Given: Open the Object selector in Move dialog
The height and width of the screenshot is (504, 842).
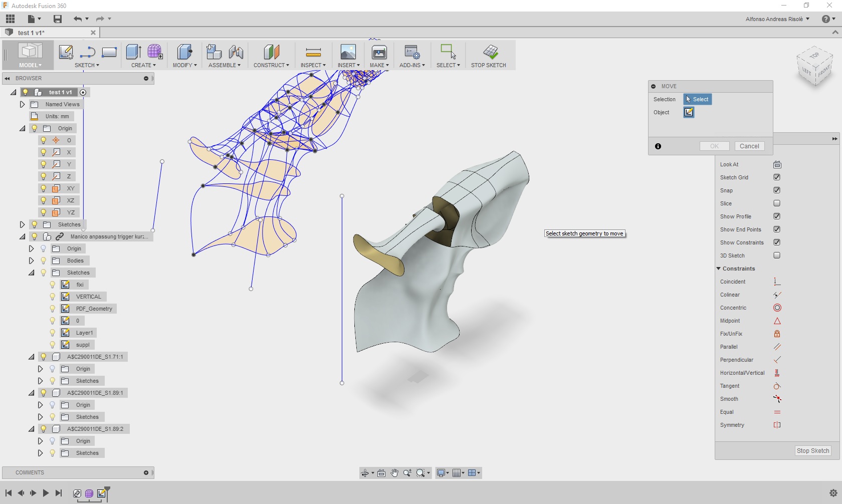Looking at the screenshot, I should point(688,112).
